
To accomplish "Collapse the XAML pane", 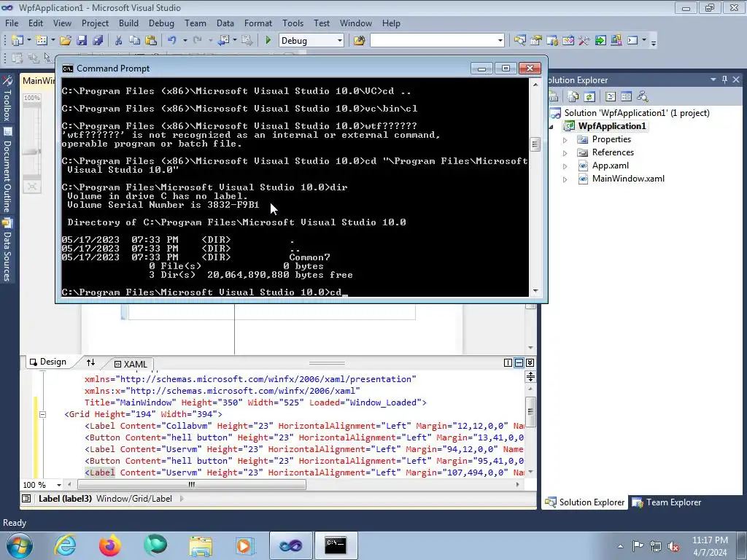I will 530,363.
